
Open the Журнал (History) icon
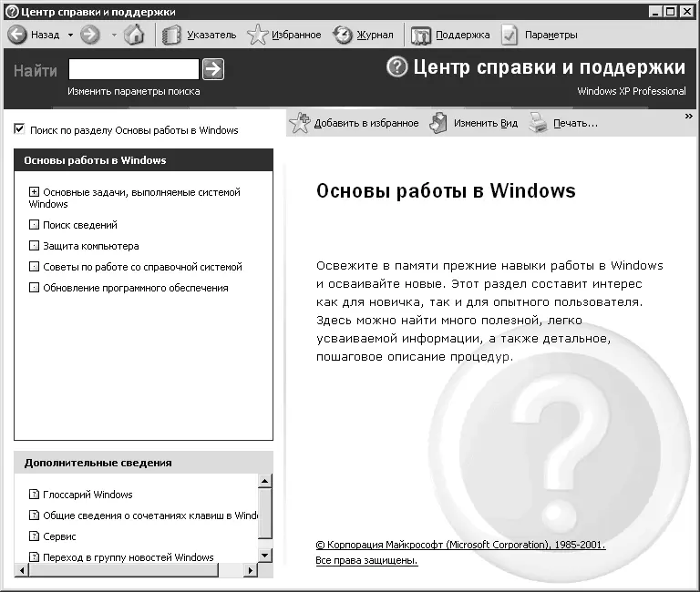343,35
